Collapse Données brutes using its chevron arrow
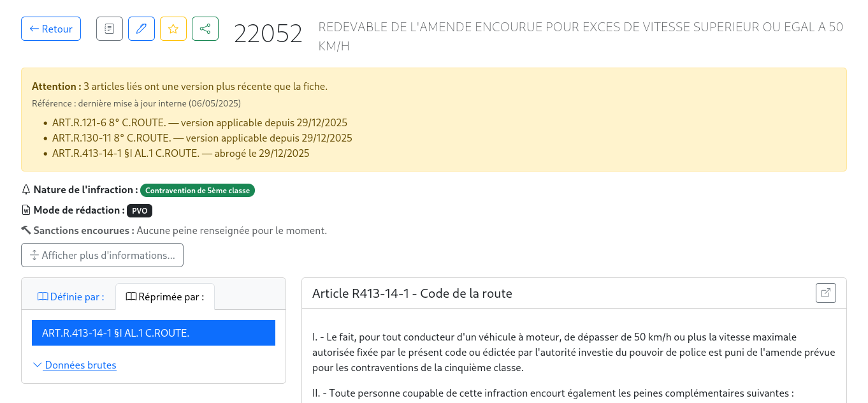868x403 pixels. tap(37, 365)
